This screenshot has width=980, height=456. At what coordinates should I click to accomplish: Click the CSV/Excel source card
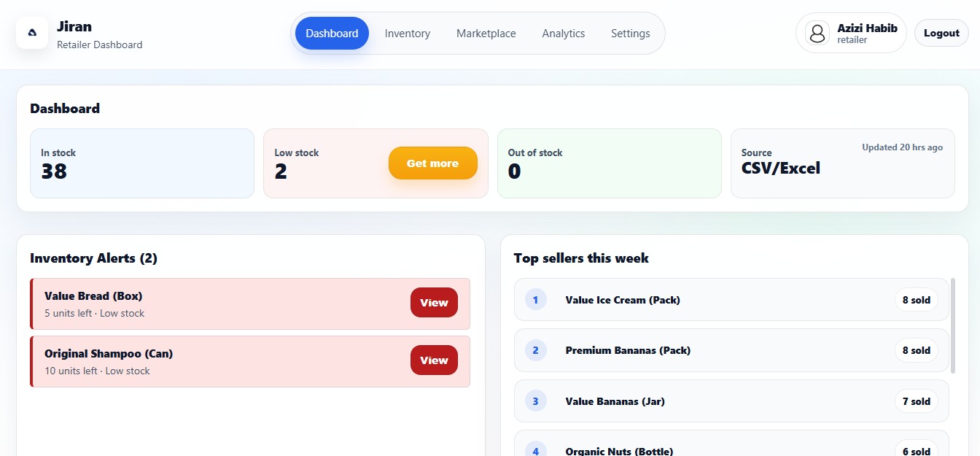(x=842, y=163)
